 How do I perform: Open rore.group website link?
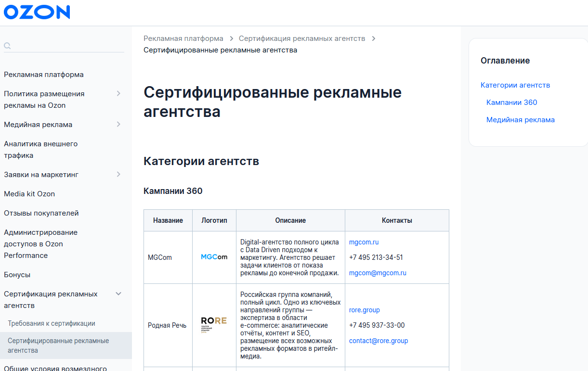tap(365, 310)
